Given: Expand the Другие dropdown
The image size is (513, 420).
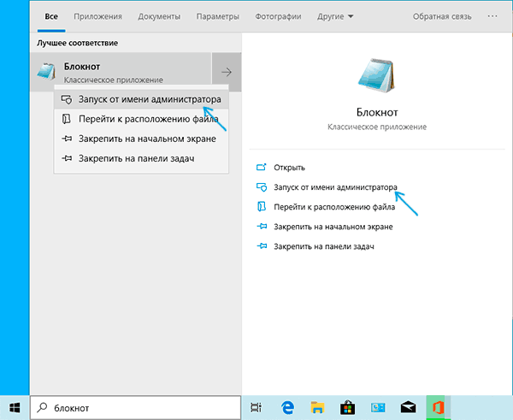Looking at the screenshot, I should click(335, 16).
